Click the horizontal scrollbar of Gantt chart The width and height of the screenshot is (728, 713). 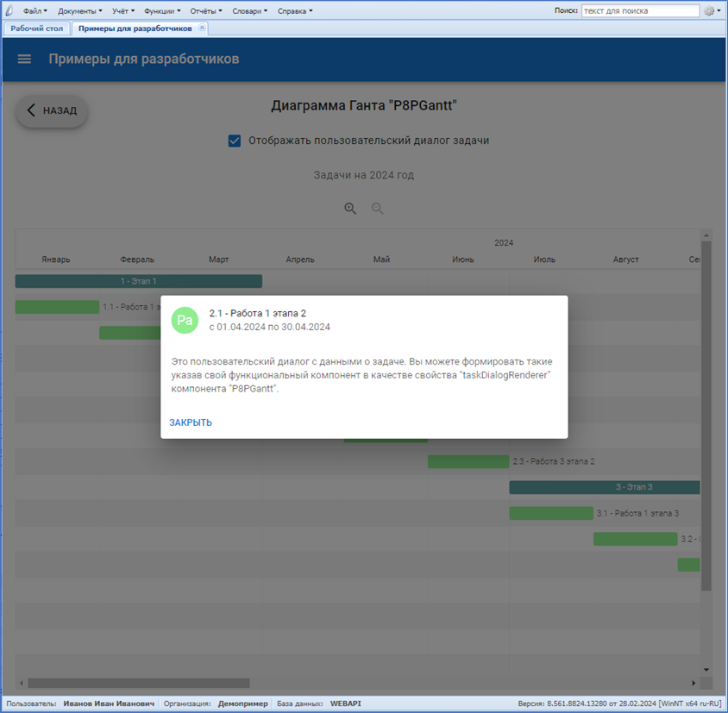point(345,683)
